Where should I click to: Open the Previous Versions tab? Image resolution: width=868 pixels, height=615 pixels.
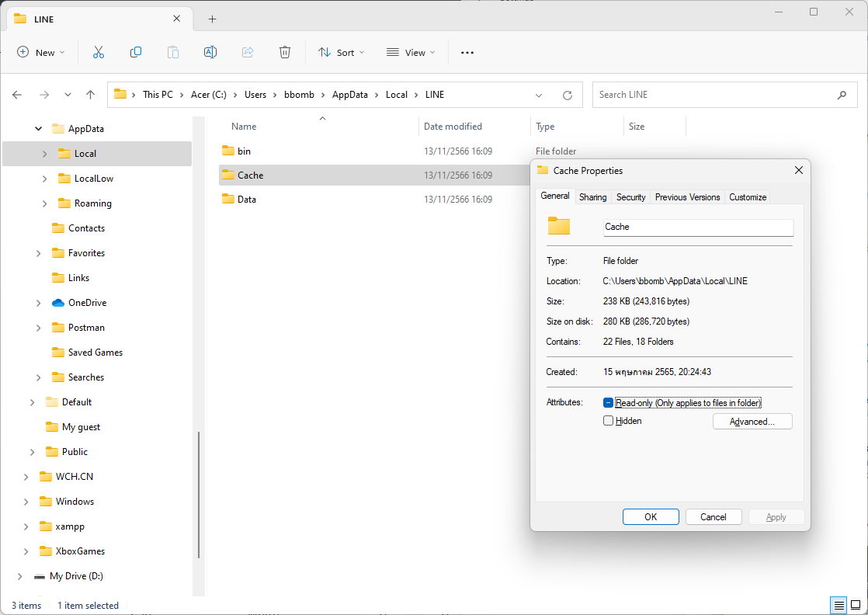pyautogui.click(x=687, y=197)
